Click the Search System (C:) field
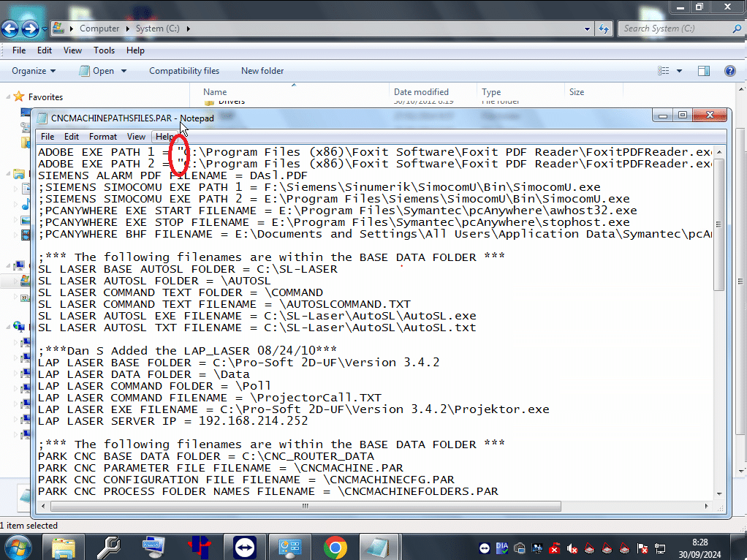 pyautogui.click(x=672, y=29)
